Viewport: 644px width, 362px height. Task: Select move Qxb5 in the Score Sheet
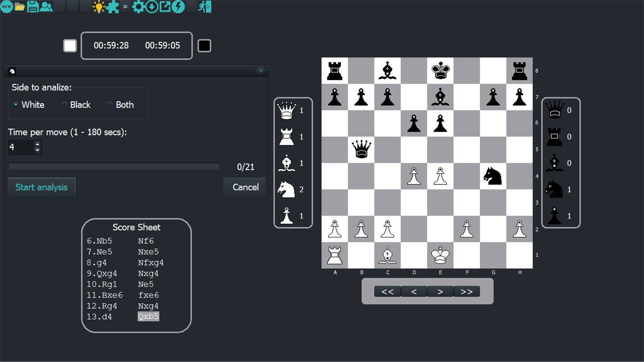148,316
